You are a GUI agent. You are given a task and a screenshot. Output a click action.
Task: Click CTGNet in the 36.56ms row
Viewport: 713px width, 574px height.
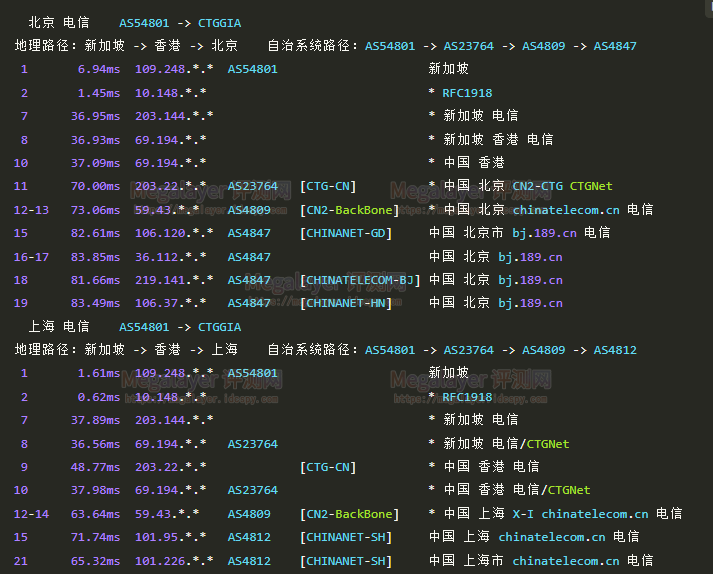click(548, 444)
